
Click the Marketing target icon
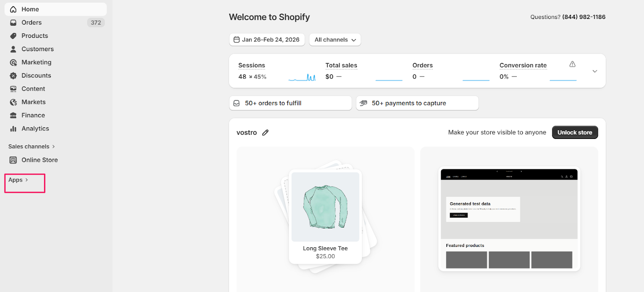[x=13, y=62]
